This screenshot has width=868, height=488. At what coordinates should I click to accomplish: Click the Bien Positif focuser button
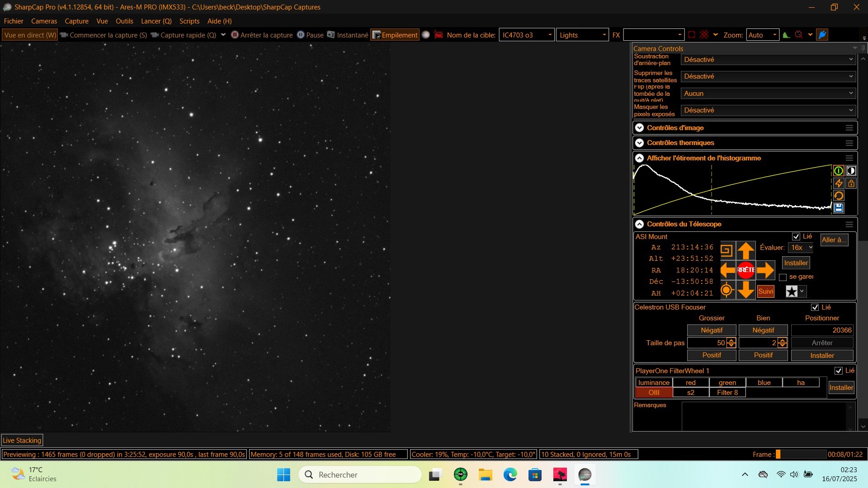(763, 355)
